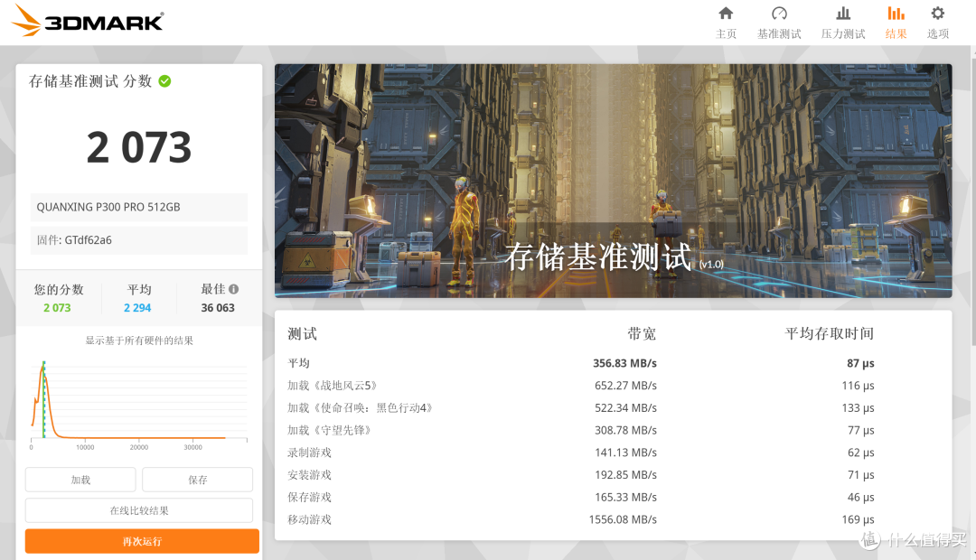Click the 1556.08 MB/s bandwidth value

(x=623, y=519)
